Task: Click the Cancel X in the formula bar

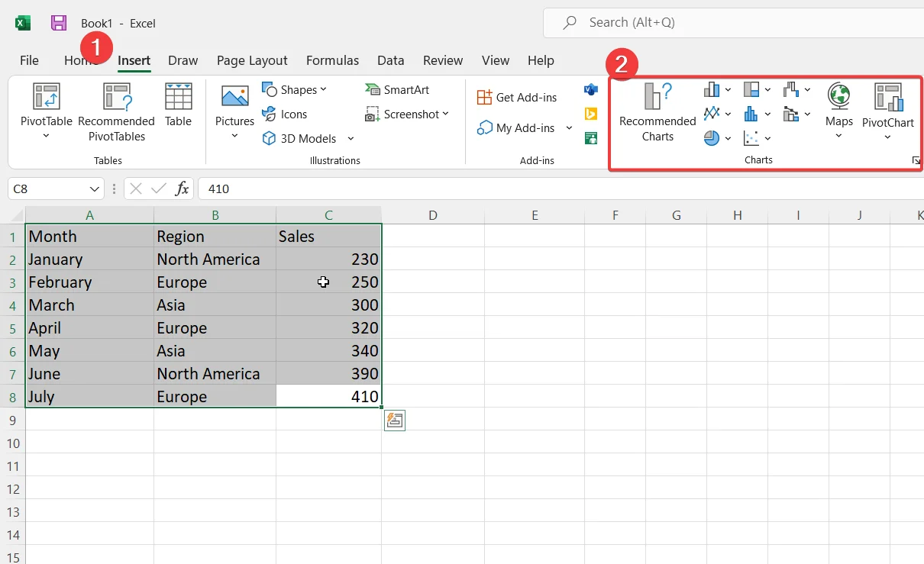Action: click(136, 189)
